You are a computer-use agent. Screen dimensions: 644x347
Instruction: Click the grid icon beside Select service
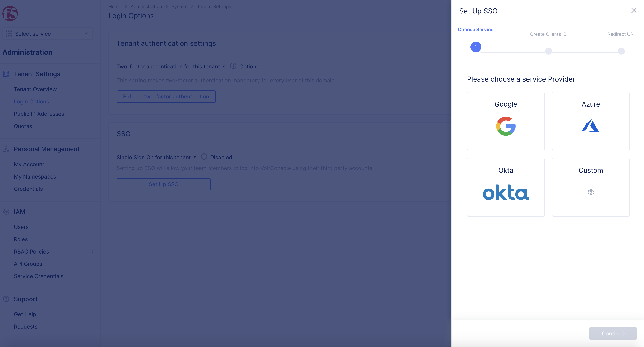(8, 33)
